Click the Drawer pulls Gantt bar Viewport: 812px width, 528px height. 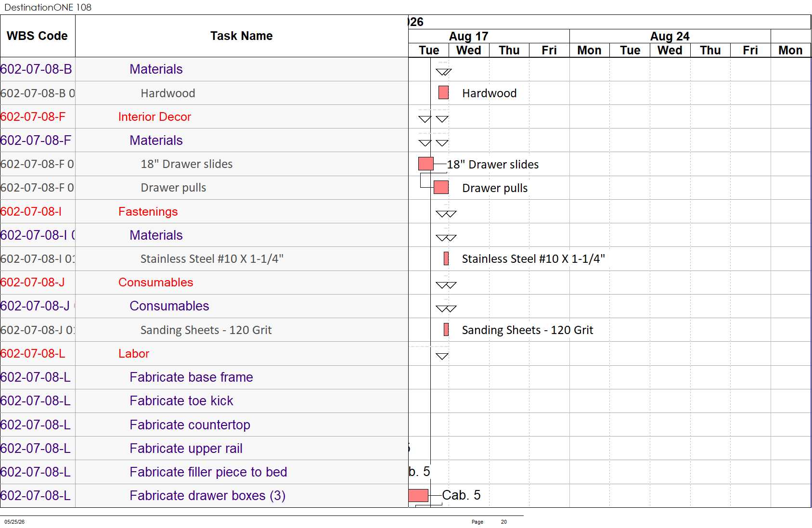pyautogui.click(x=441, y=187)
